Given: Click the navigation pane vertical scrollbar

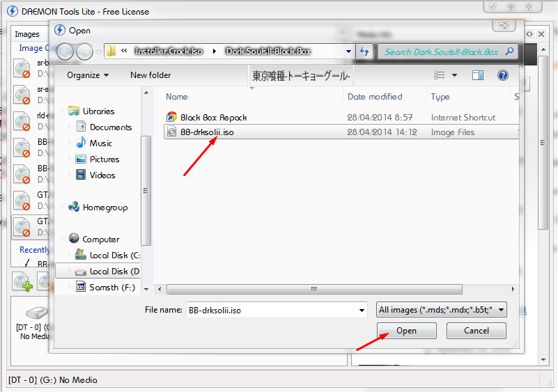Looking at the screenshot, I should 146,191.
